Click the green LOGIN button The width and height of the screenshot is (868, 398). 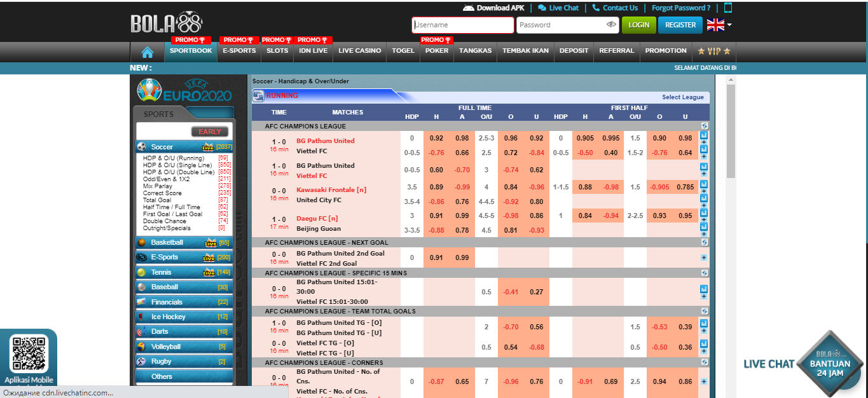pos(639,25)
